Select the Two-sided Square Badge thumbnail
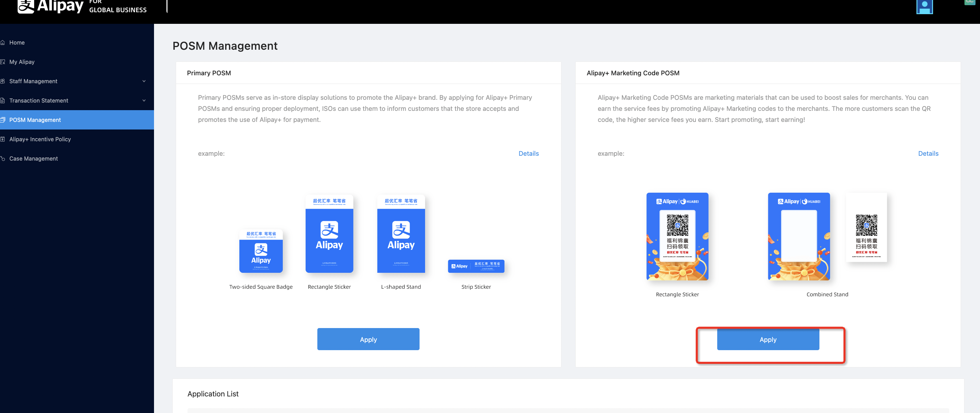 pyautogui.click(x=261, y=251)
